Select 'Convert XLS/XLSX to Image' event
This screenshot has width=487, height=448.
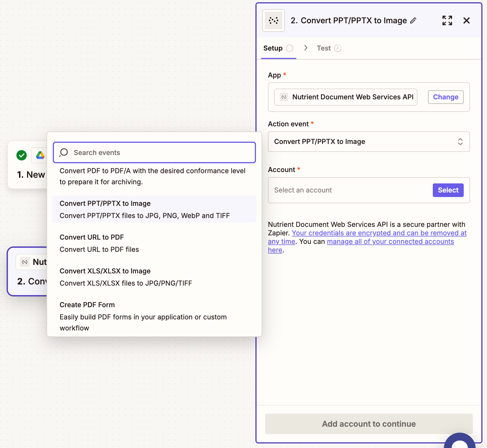coord(105,271)
